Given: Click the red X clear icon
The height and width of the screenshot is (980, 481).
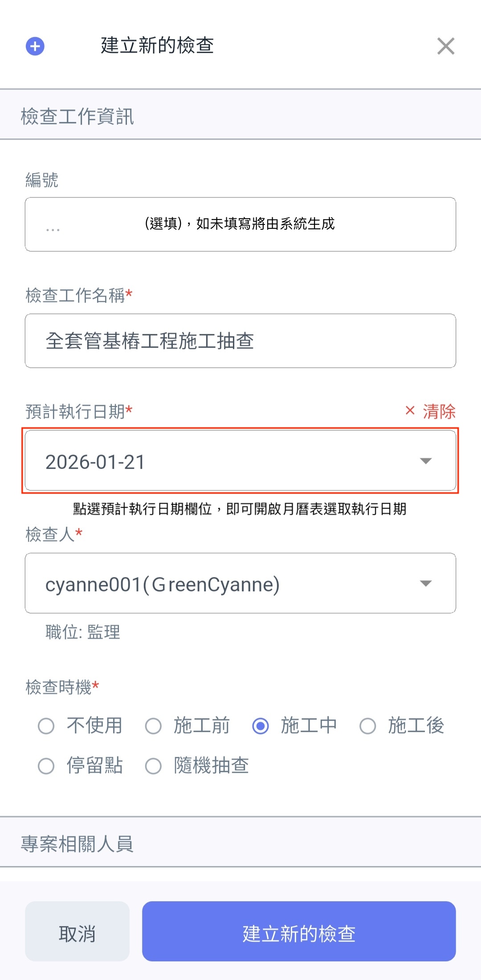Looking at the screenshot, I should click(x=410, y=411).
